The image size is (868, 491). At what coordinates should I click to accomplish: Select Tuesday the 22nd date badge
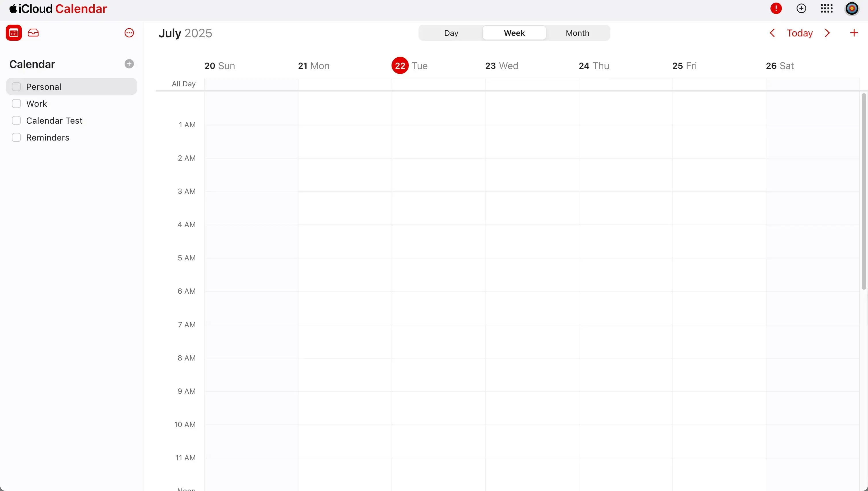[400, 65]
